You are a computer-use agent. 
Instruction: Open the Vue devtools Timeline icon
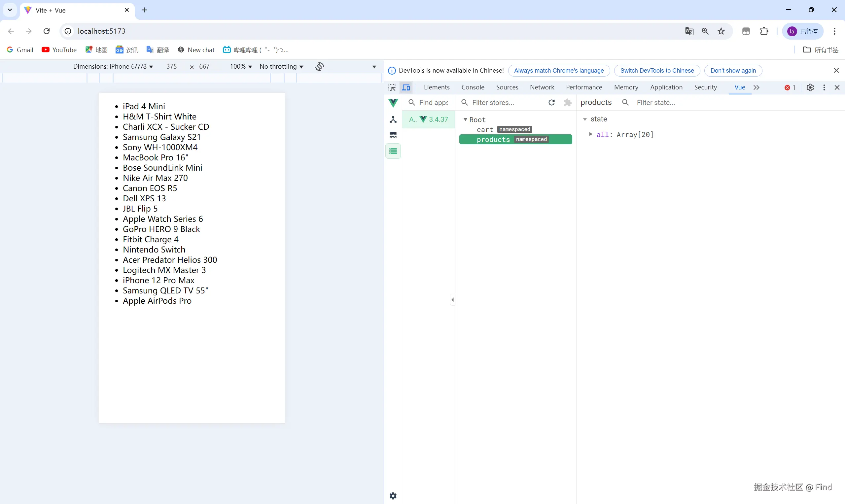(393, 135)
